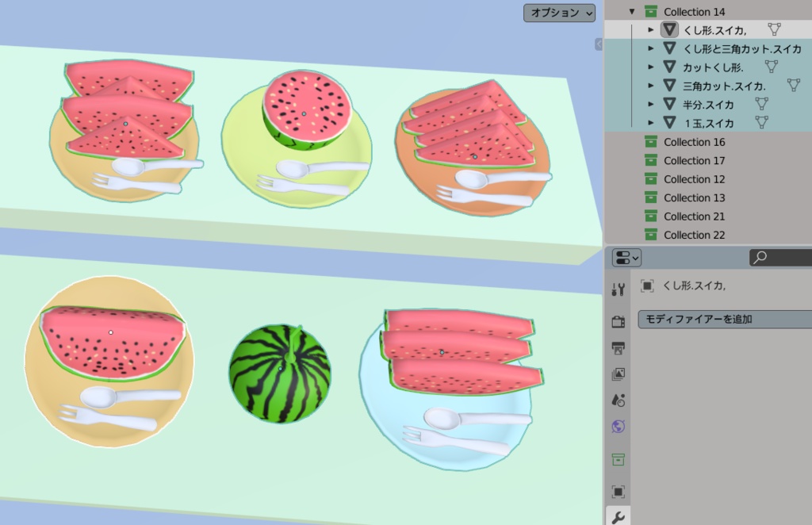Expand the 半分.スイカ object row
This screenshot has height=525, width=812.
click(651, 105)
